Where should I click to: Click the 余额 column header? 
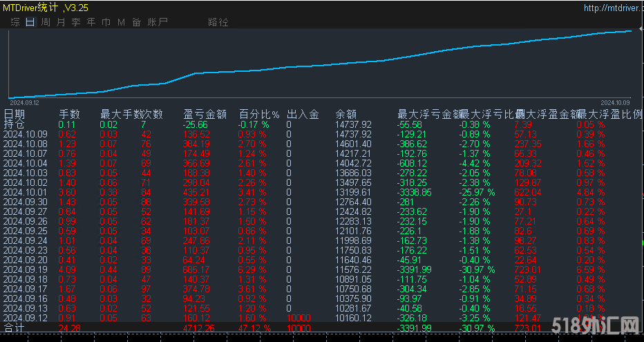345,114
